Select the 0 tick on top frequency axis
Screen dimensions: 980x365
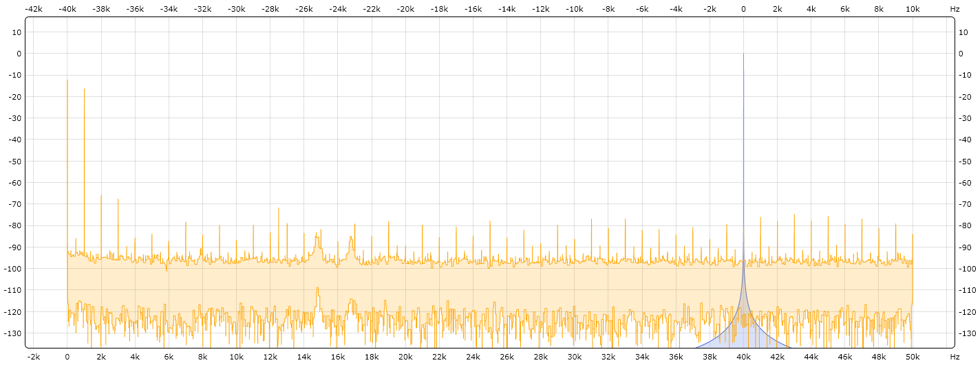pyautogui.click(x=743, y=9)
